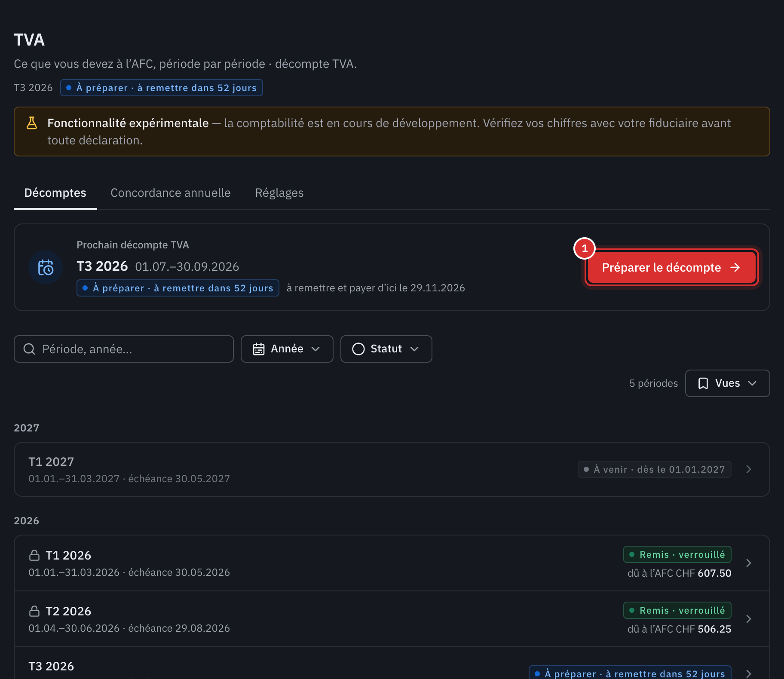This screenshot has width=784, height=679.
Task: Select the T1 2027 period title
Action: tap(51, 462)
